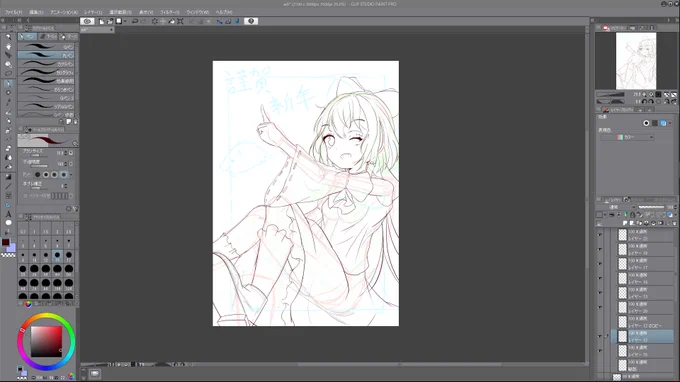Toggle the first snap ruler icon in the command bar
Viewport: 680px width, 382px height.
(x=219, y=21)
